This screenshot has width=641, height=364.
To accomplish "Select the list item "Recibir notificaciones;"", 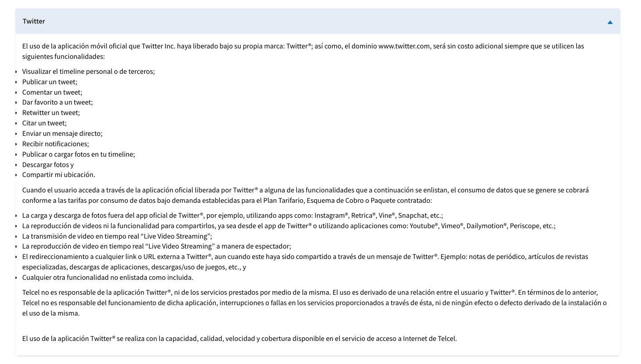I will pos(56,144).
